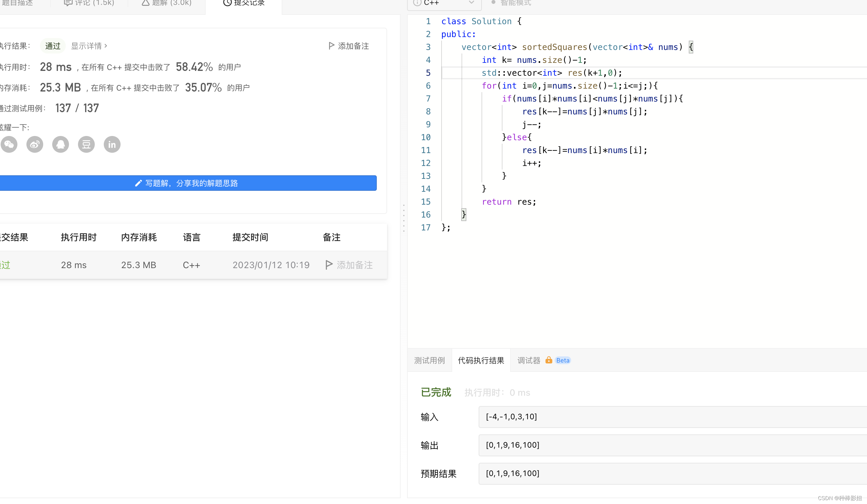Image resolution: width=867 pixels, height=504 pixels.
Task: Switch to the 评论 (1.5k) tab
Action: (x=89, y=3)
